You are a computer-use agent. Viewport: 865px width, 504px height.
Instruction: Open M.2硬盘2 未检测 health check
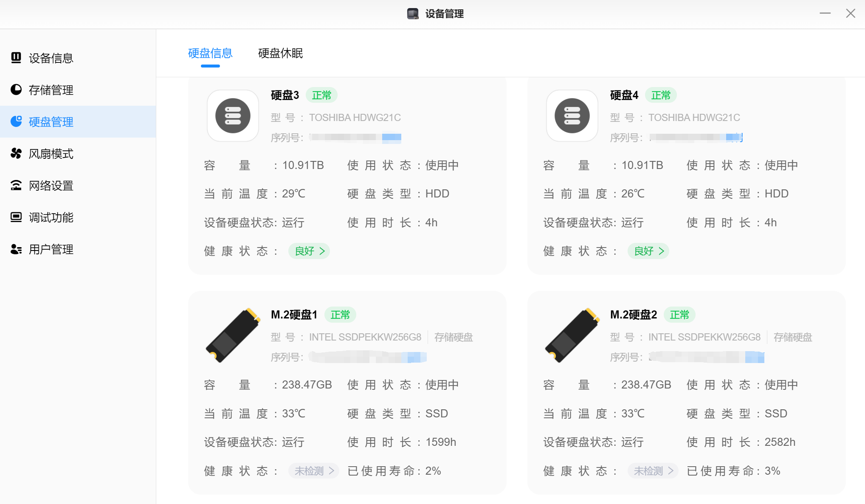pyautogui.click(x=653, y=471)
